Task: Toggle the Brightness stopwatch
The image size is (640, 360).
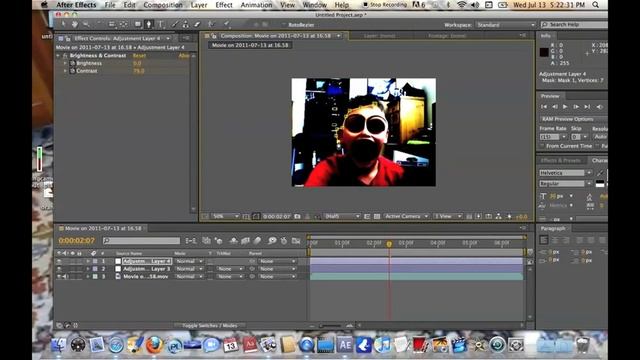Action: [x=73, y=63]
